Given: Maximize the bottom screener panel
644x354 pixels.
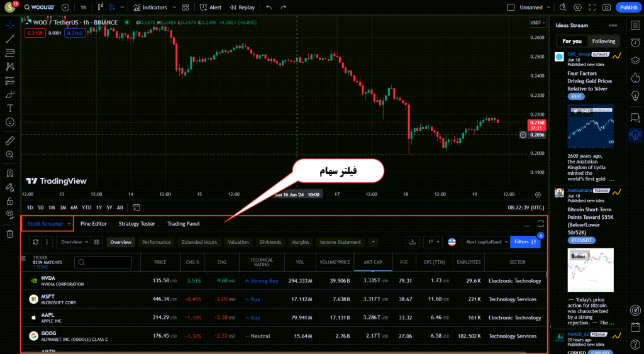Looking at the screenshot, I should pos(540,224).
